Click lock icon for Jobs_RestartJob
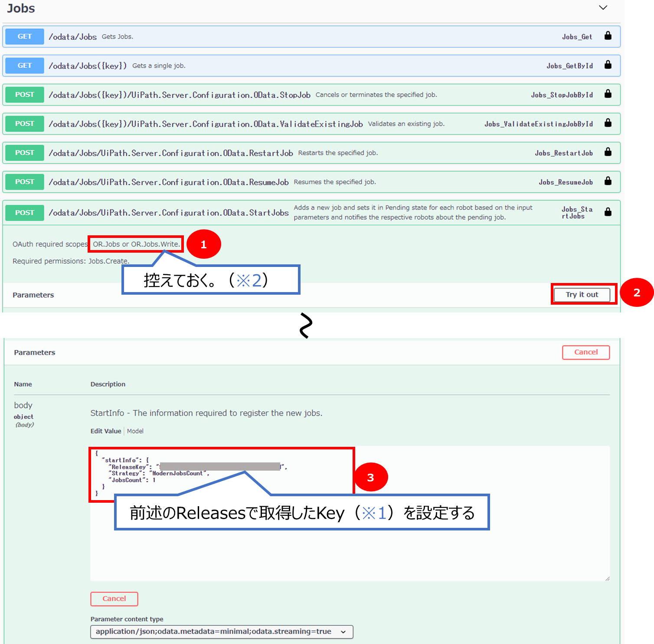 tap(608, 152)
